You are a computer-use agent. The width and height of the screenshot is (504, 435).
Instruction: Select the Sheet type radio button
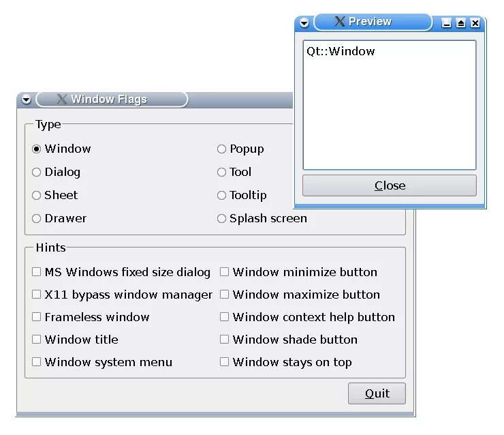pyautogui.click(x=36, y=195)
